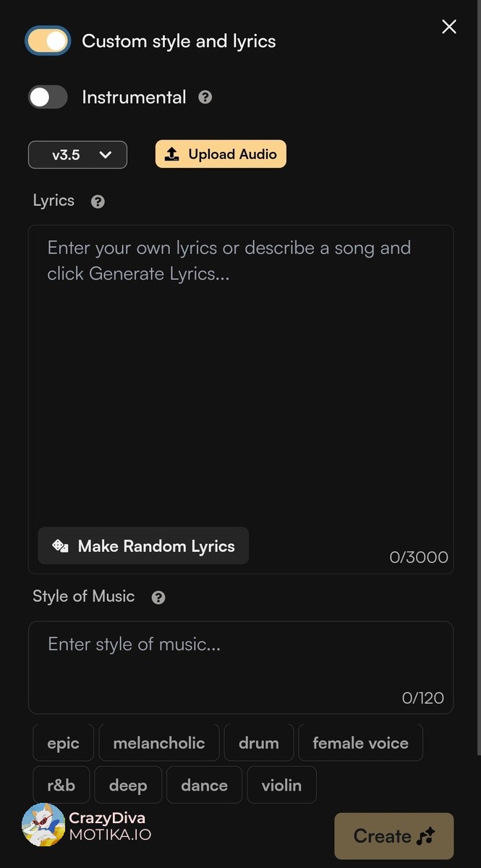Click the CrazyDiva avatar image
Viewport: 481px width, 868px height.
pyautogui.click(x=43, y=825)
